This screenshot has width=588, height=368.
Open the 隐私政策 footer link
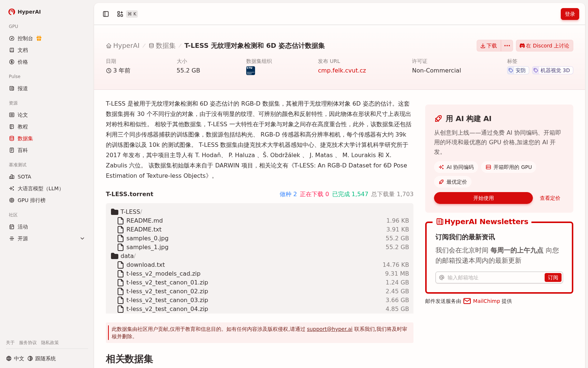click(50, 343)
